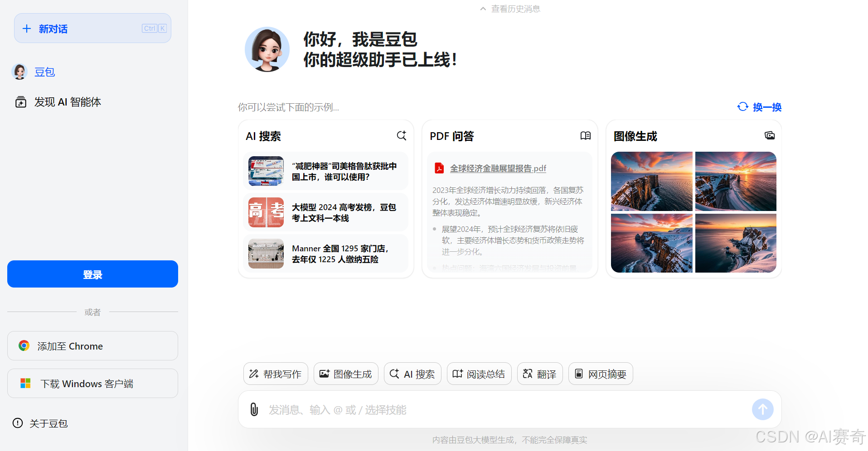Viewport: 868px width, 451px height.
Task: Open the 减肥神器 司美格鲁肽 search example
Action: (x=325, y=171)
